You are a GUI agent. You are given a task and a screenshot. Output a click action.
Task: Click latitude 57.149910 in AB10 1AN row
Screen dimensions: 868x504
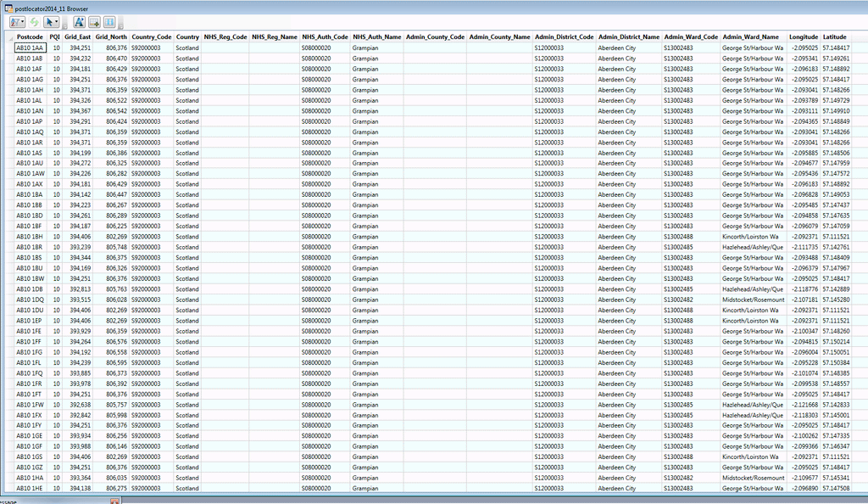[x=836, y=111]
